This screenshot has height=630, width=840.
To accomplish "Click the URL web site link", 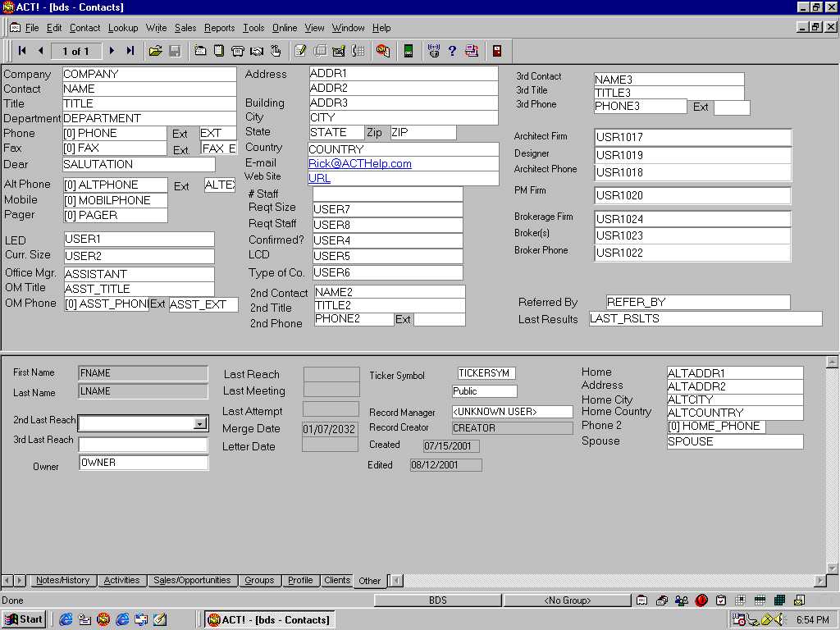I will [x=319, y=178].
